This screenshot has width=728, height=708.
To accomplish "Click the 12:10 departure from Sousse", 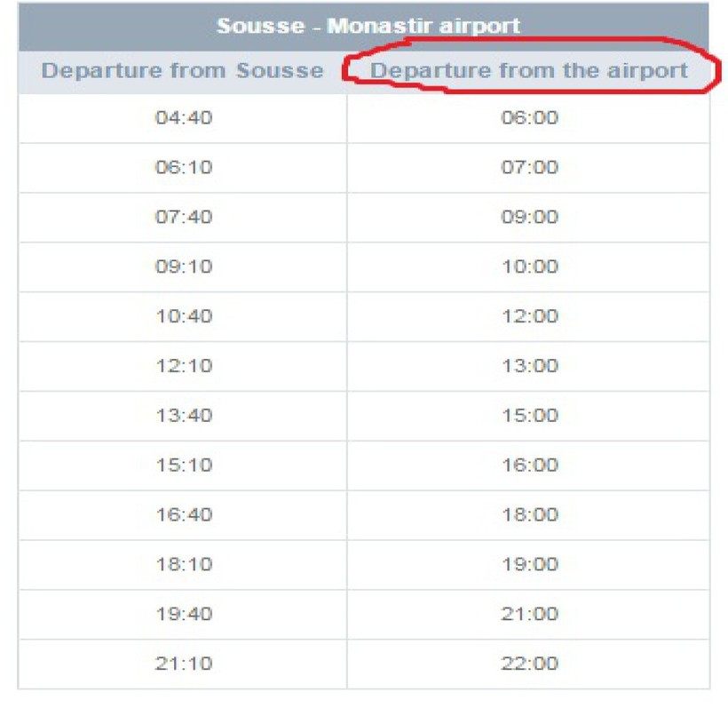I will (184, 366).
